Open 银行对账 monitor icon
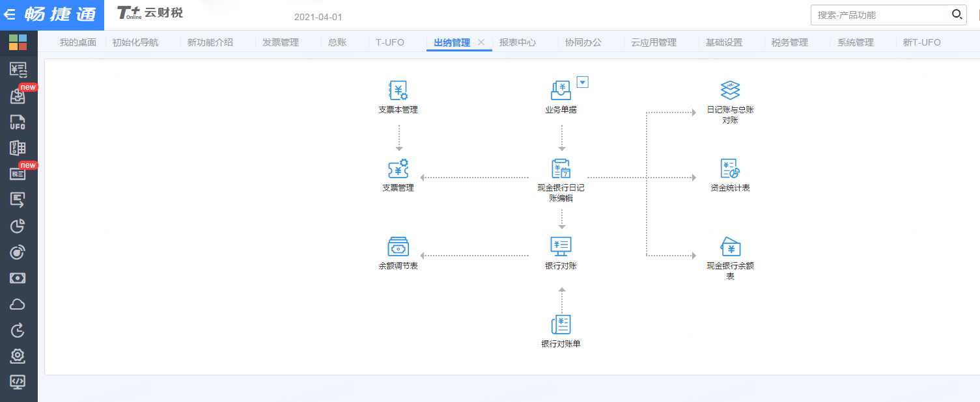 pyautogui.click(x=561, y=247)
